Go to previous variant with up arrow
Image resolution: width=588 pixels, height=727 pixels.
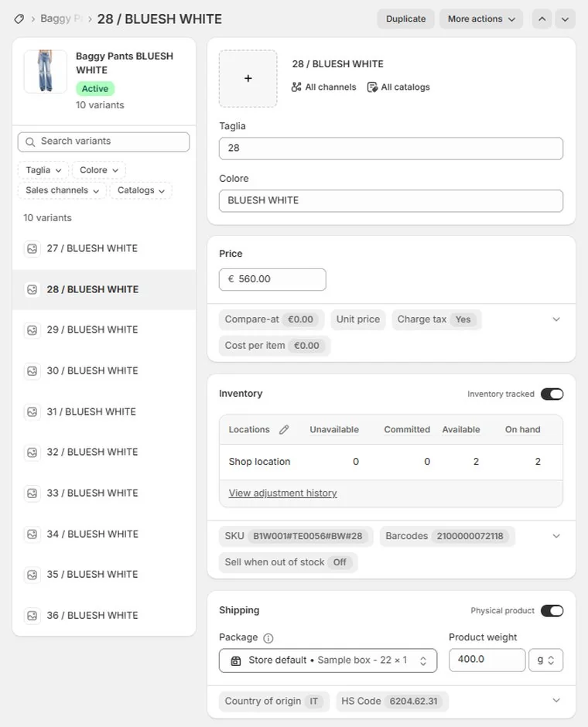click(x=542, y=19)
